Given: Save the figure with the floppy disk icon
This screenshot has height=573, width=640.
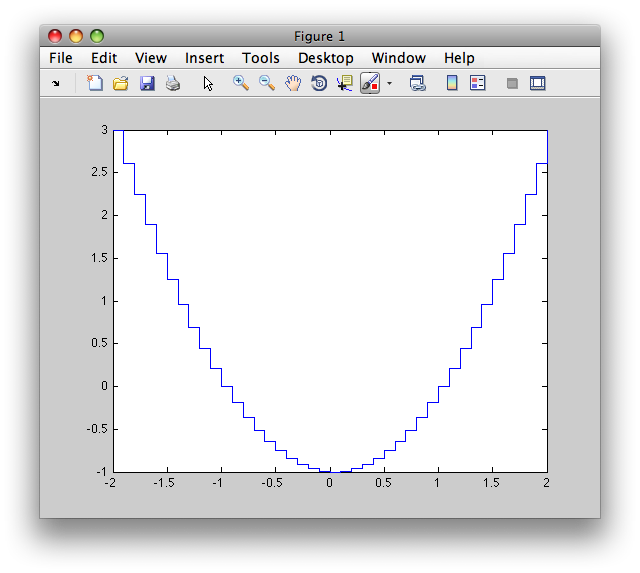Looking at the screenshot, I should [147, 83].
